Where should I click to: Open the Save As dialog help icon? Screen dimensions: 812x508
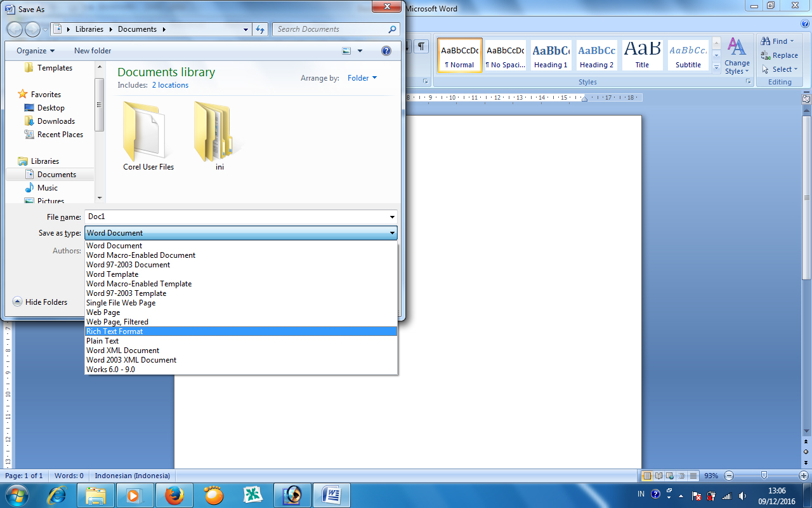coord(386,51)
